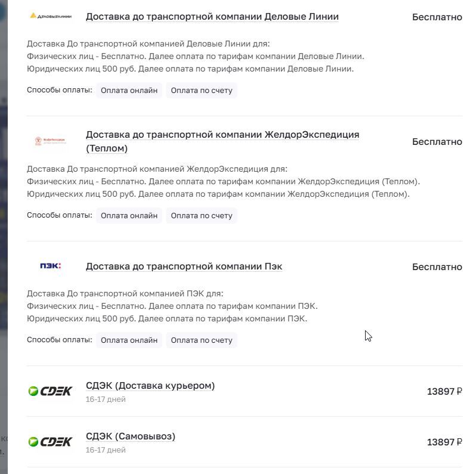Select СДЭК (Самовывоз) option
Screen dimensions: 476x474
pos(131,436)
